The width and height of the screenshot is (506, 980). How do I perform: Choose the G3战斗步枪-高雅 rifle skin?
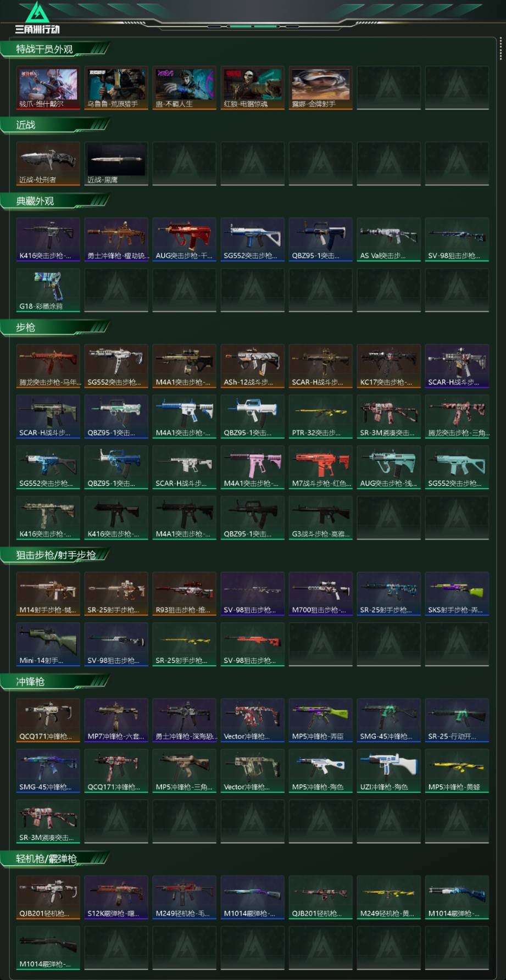[x=321, y=518]
